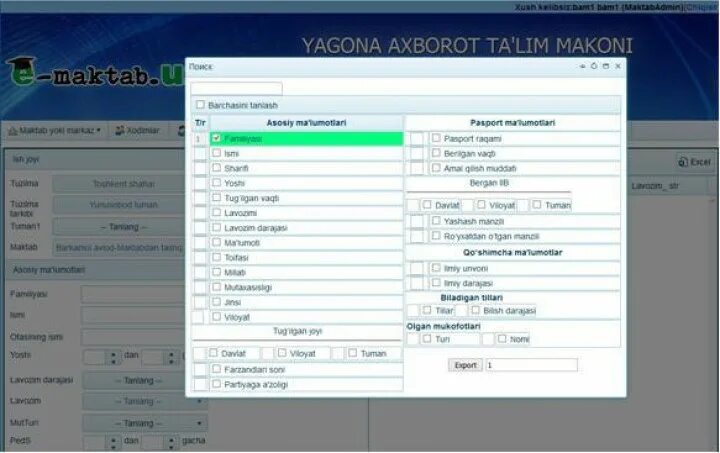Screen dimensions: 720x453
Task: Click the e-maktab graduation cap logo
Action: tap(22, 69)
